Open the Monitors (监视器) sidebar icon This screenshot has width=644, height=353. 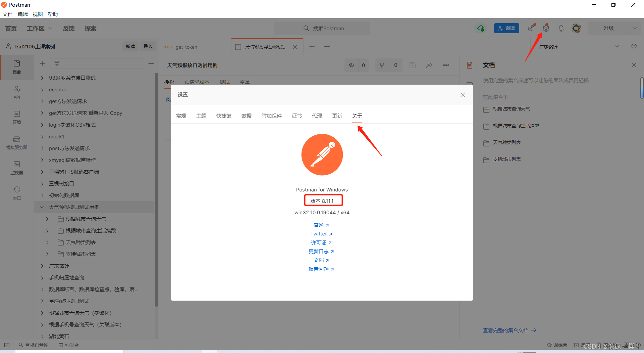17,168
